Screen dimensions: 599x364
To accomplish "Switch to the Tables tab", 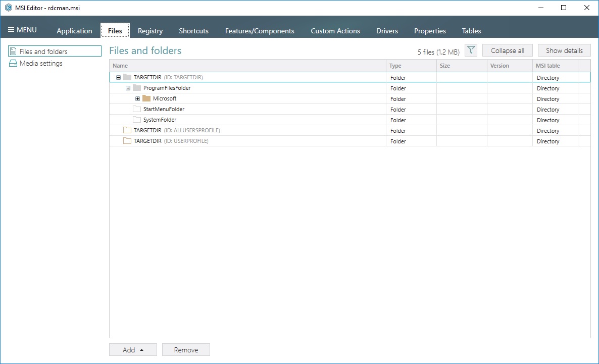I will (x=471, y=31).
